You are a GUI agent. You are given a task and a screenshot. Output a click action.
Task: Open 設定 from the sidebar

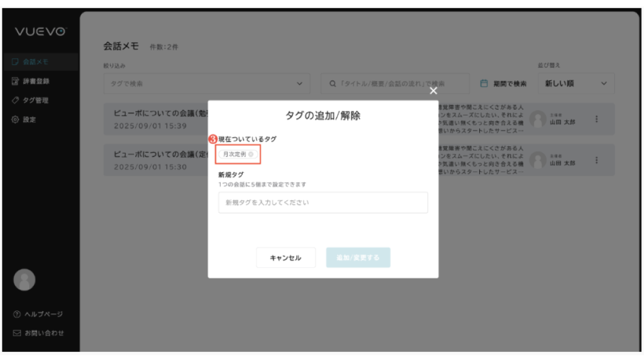click(30, 119)
